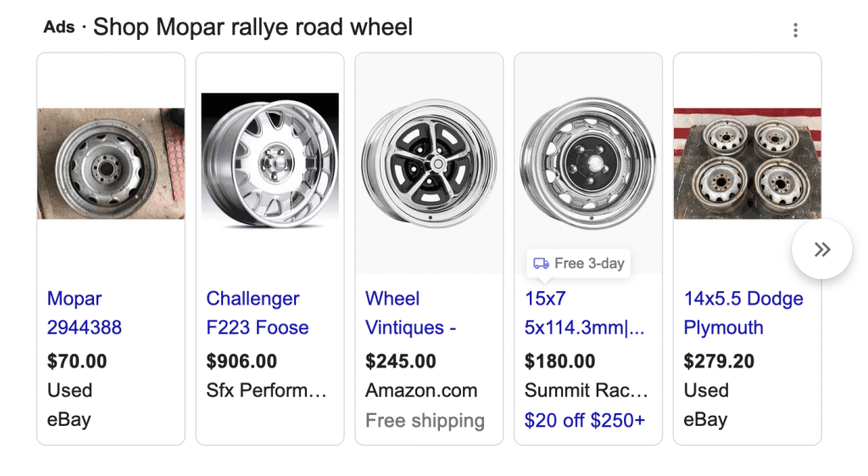Screen dimensions: 868x476
Task: Open the Mopar 2944388 listing link
Action: pos(84,313)
